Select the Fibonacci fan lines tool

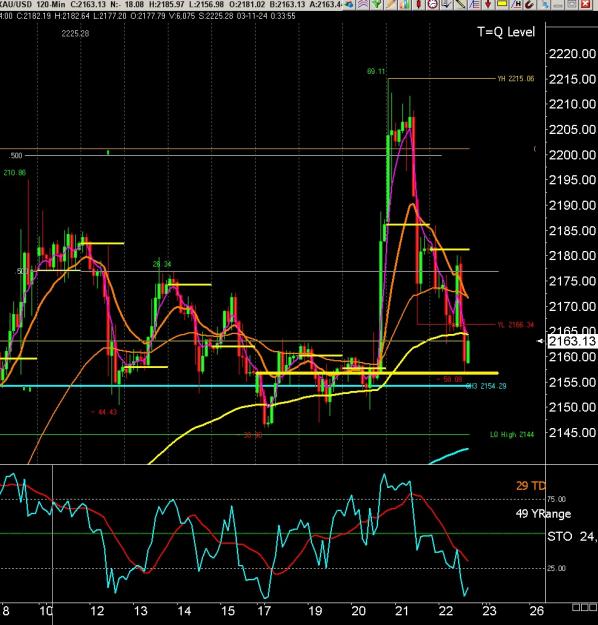pos(474,4)
